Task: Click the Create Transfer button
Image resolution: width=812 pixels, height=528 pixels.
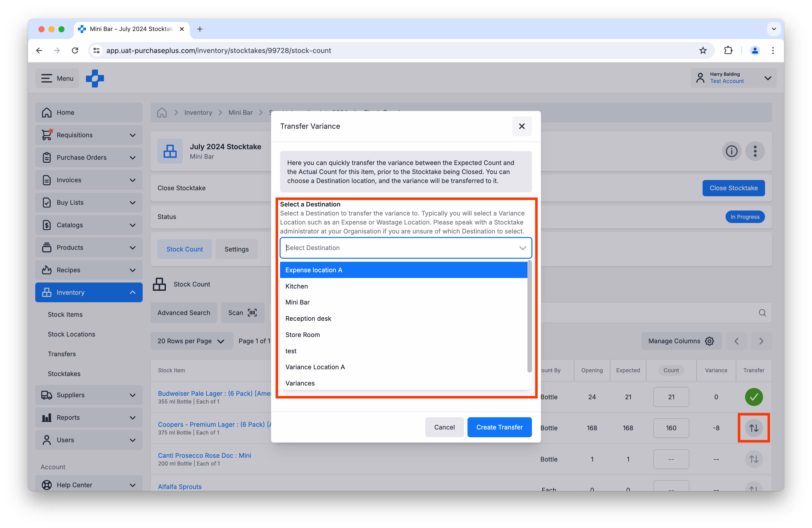Action: (x=499, y=427)
